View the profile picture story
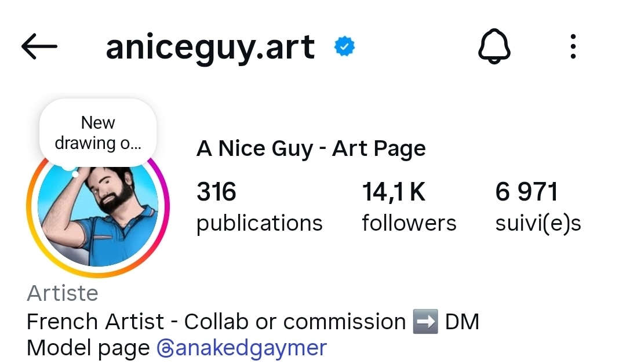Screen dimensions: 626x364 [97, 214]
